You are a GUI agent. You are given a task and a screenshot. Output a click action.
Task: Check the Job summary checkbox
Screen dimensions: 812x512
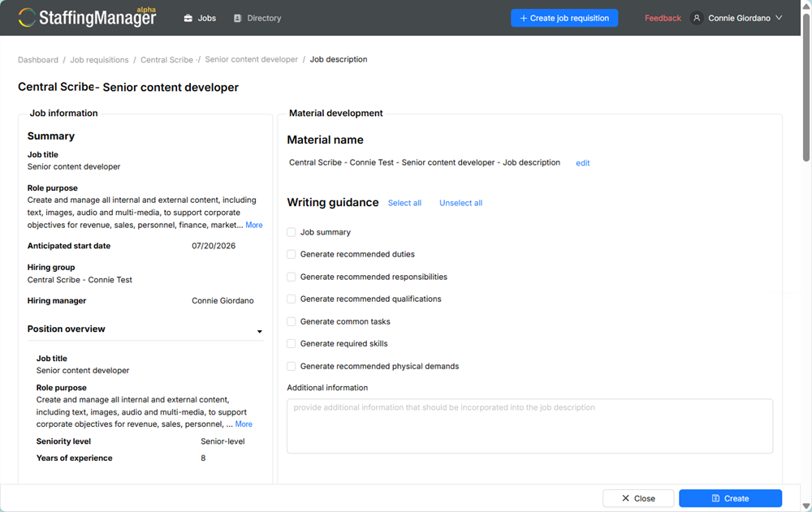[291, 232]
